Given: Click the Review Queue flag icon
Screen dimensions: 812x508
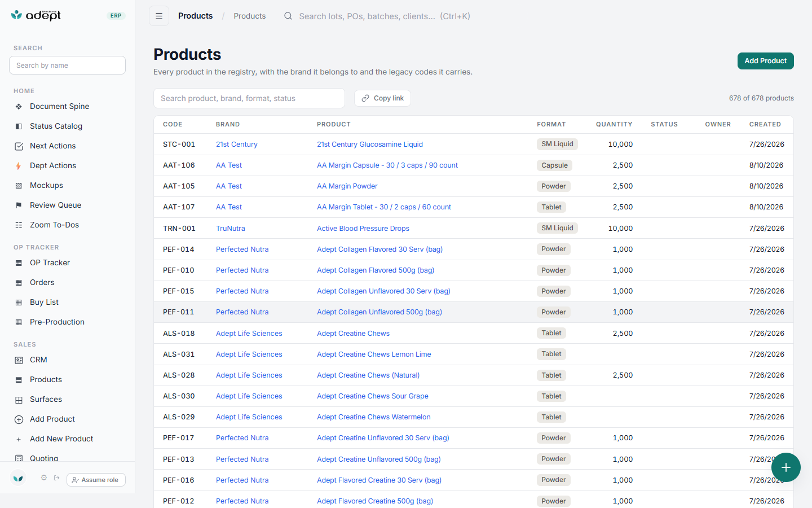Looking at the screenshot, I should [x=19, y=205].
